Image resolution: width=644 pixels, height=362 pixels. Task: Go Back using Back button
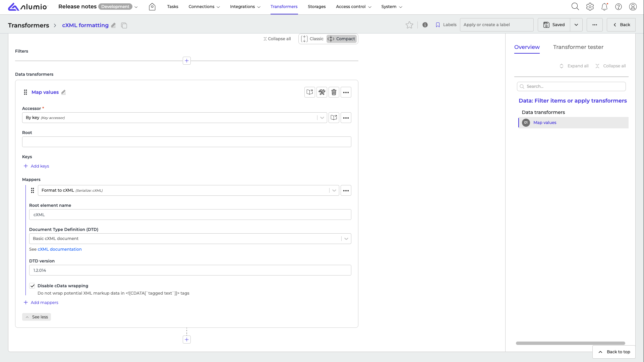tap(621, 25)
